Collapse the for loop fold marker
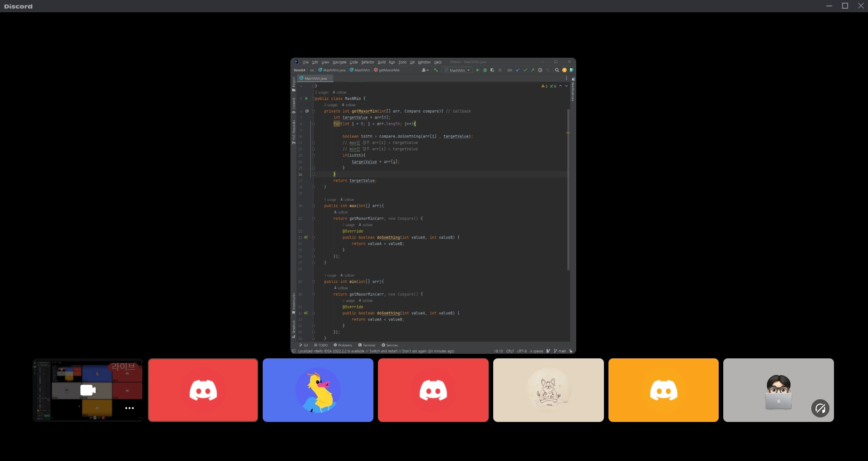868x461 pixels. point(313,124)
